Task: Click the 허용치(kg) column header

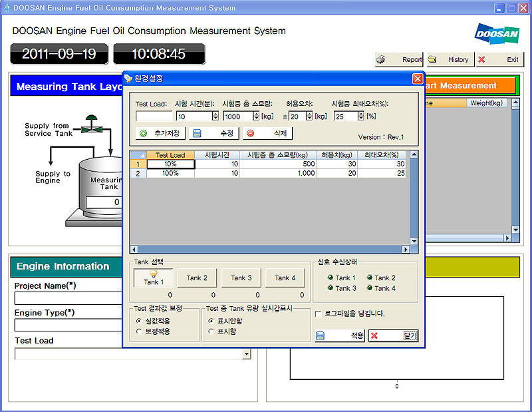Action: pos(336,155)
